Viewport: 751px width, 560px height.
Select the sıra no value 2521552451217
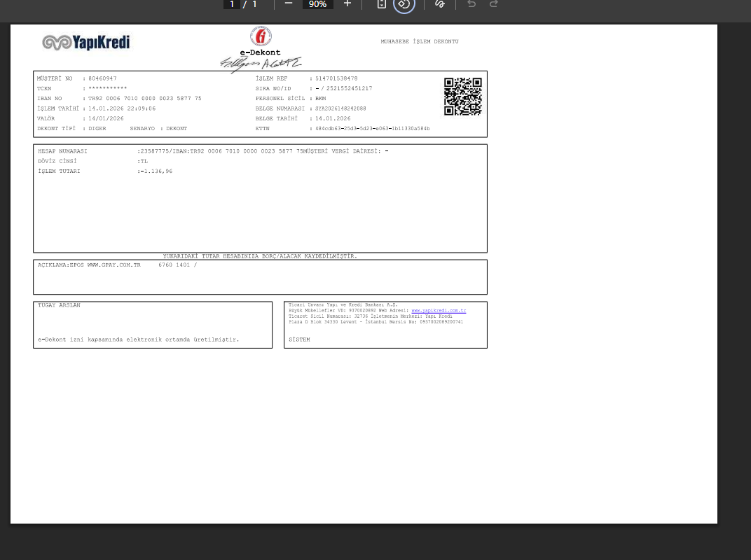point(349,88)
